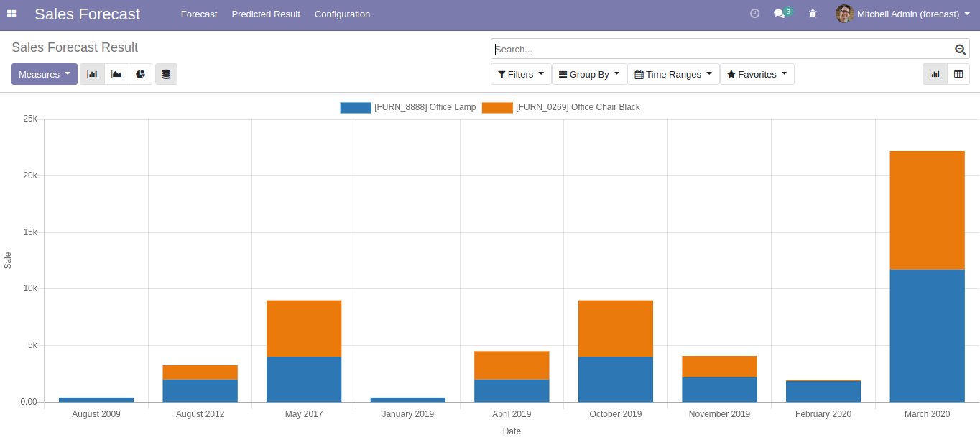Screen dimensions: 980x440
Task: Open the activities clock icon
Action: [754, 14]
